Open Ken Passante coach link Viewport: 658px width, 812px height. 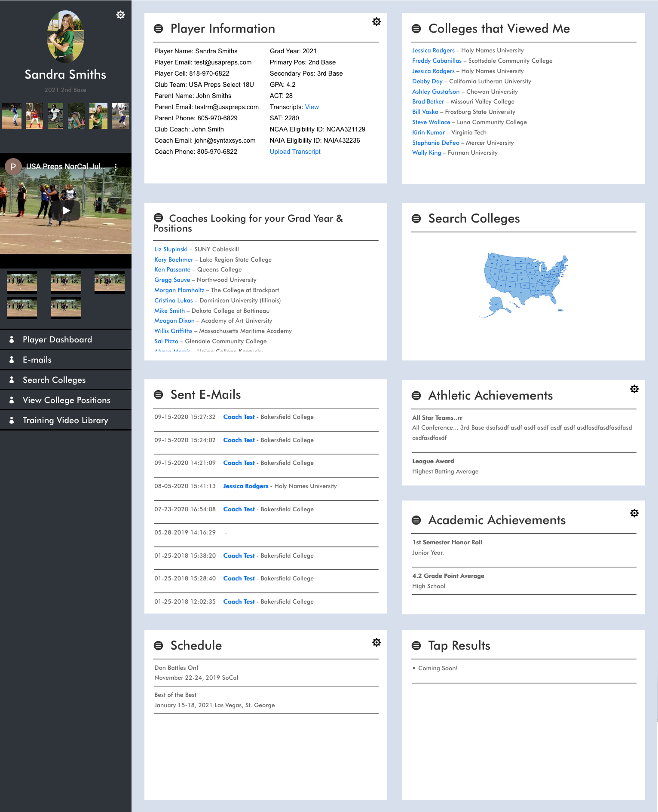[172, 269]
